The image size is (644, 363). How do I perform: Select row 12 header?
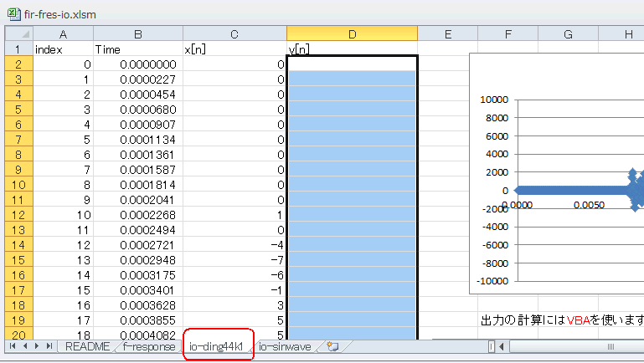(x=19, y=214)
